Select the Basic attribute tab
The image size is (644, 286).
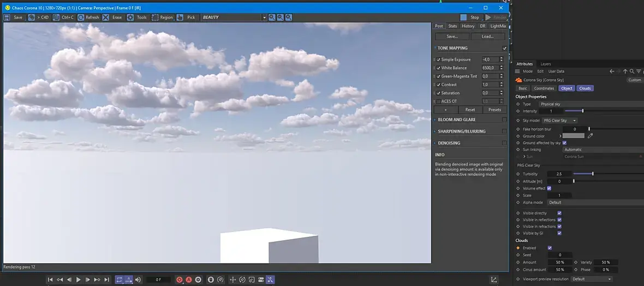point(522,88)
